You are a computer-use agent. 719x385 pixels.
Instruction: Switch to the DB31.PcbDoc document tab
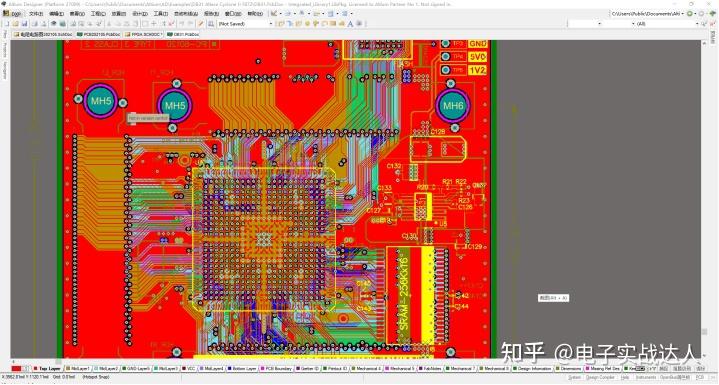coord(183,34)
